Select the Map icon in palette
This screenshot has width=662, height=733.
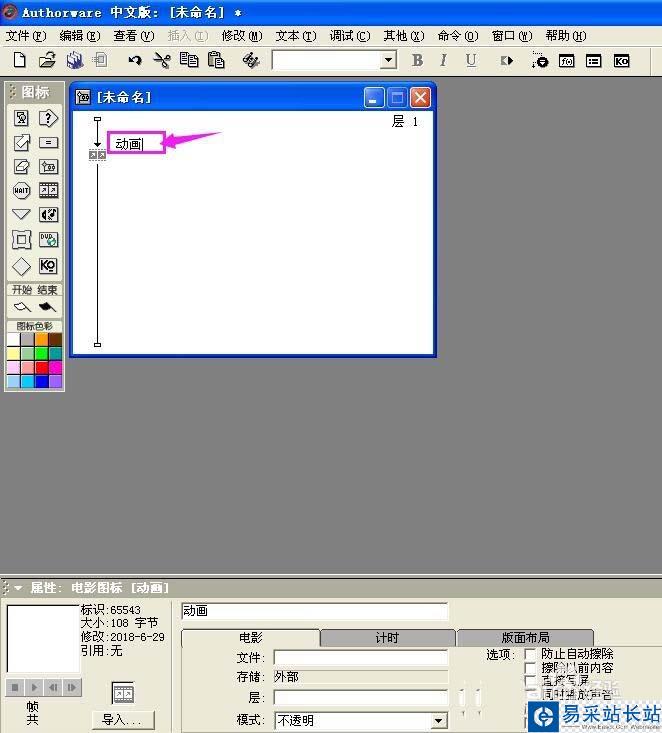(x=48, y=166)
